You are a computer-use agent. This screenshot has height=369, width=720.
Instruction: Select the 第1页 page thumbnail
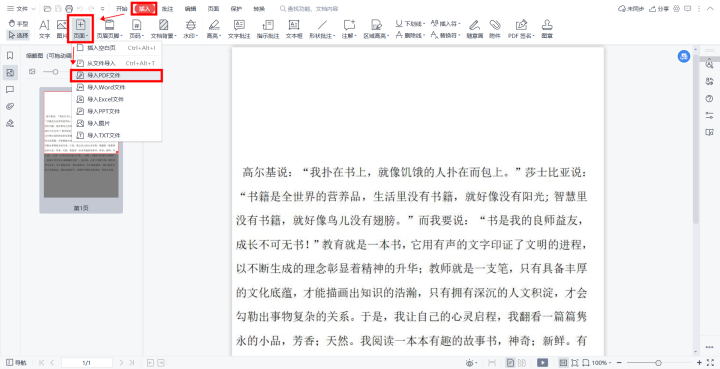tap(81, 151)
